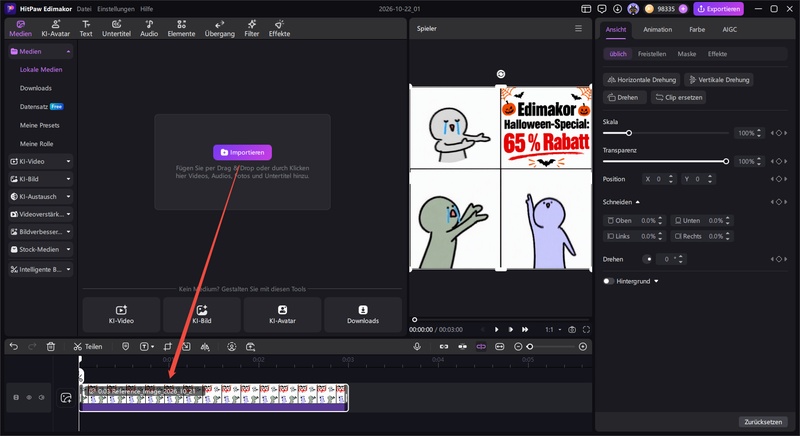Toggle the Skala keyframe diamond
Screen dimensions: 800x436
click(779, 133)
